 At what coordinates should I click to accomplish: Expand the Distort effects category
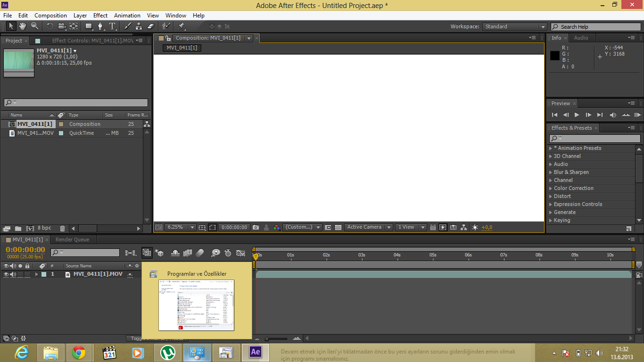(x=551, y=196)
